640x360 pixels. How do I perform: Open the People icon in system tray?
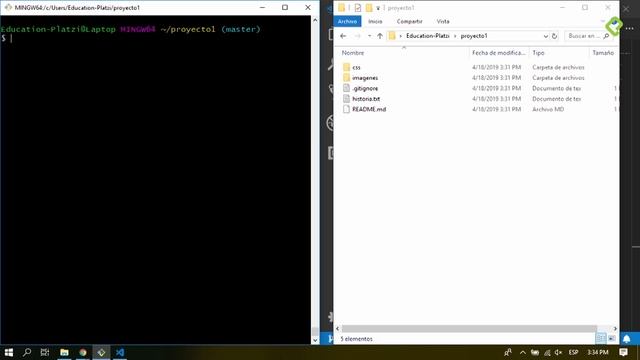tap(508, 352)
